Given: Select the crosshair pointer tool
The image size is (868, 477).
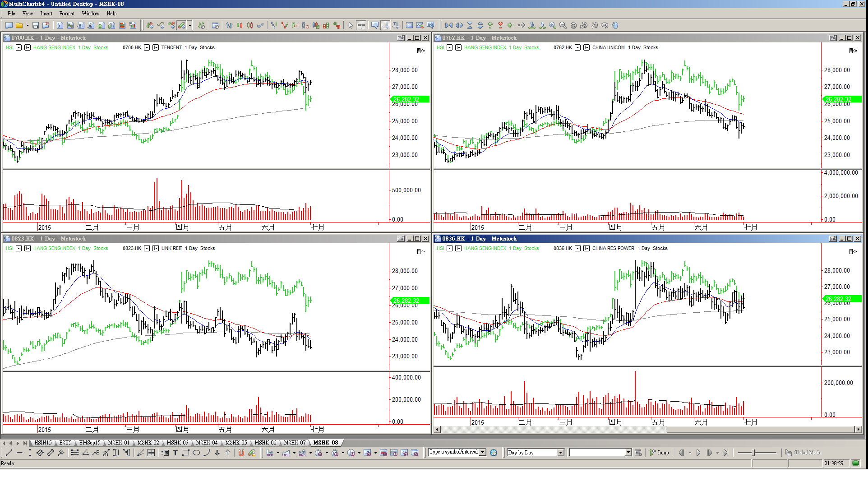Looking at the screenshot, I should tap(361, 26).
